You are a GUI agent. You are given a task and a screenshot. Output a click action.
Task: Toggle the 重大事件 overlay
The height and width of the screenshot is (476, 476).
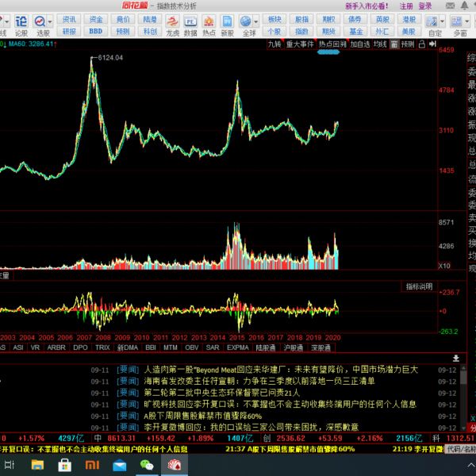300,44
